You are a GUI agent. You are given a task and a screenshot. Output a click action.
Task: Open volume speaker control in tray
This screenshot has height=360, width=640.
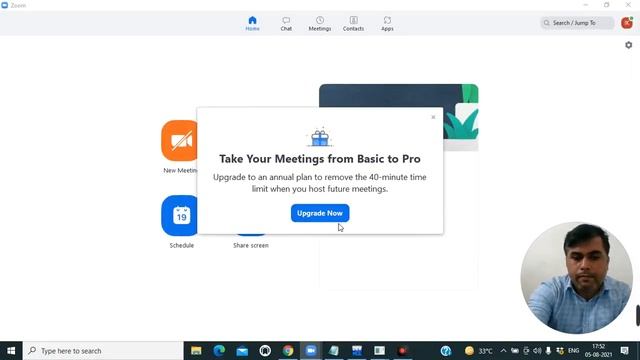[537, 351]
